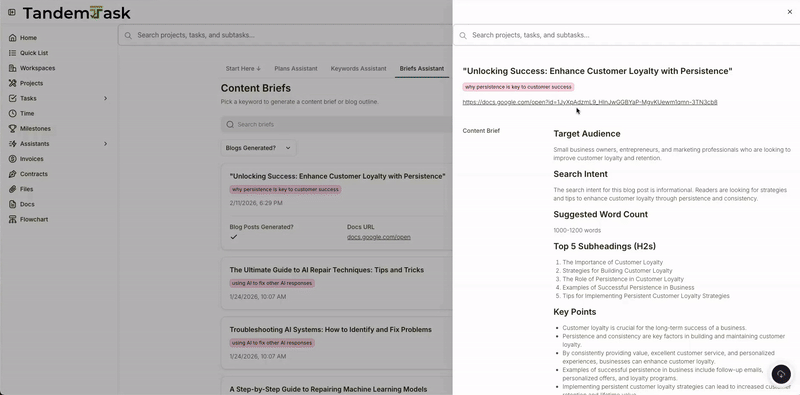The width and height of the screenshot is (800, 395).
Task: Focus the detail panel search field
Action: click(626, 35)
